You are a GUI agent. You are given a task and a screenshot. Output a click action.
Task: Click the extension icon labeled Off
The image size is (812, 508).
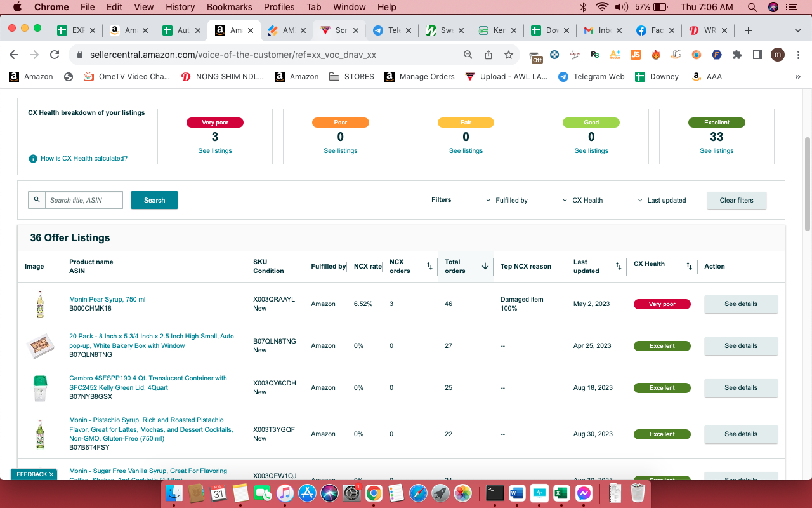pyautogui.click(x=536, y=57)
